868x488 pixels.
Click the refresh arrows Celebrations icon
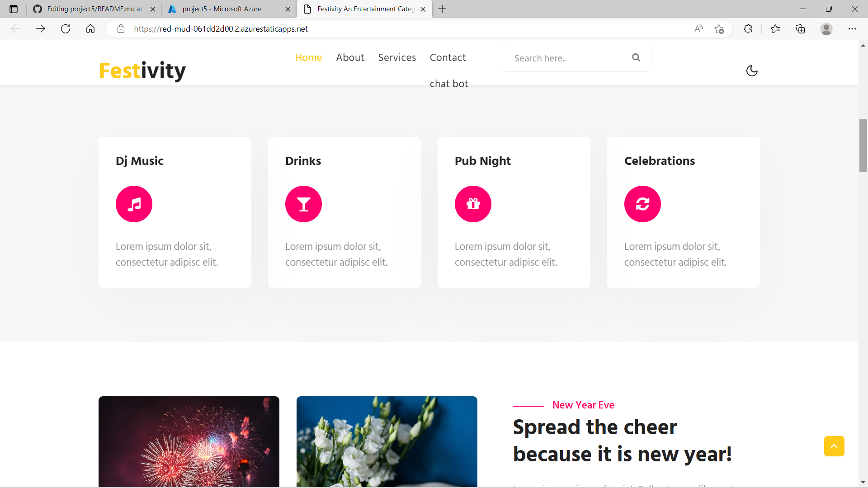click(642, 204)
